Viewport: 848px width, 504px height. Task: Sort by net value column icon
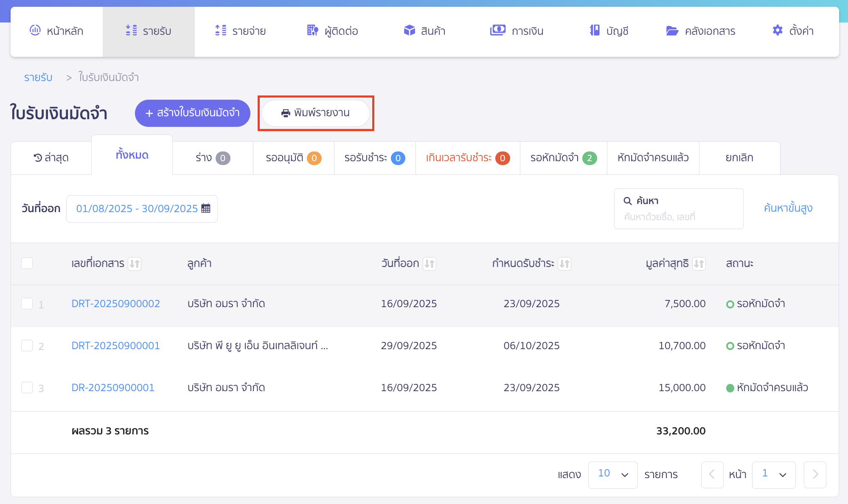[x=699, y=264]
